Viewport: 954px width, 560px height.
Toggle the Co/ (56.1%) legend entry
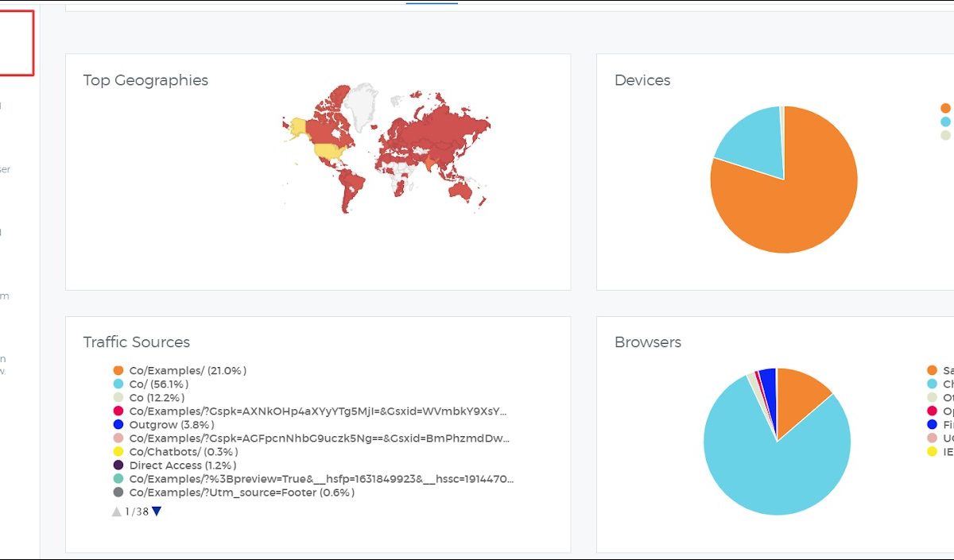coord(158,384)
